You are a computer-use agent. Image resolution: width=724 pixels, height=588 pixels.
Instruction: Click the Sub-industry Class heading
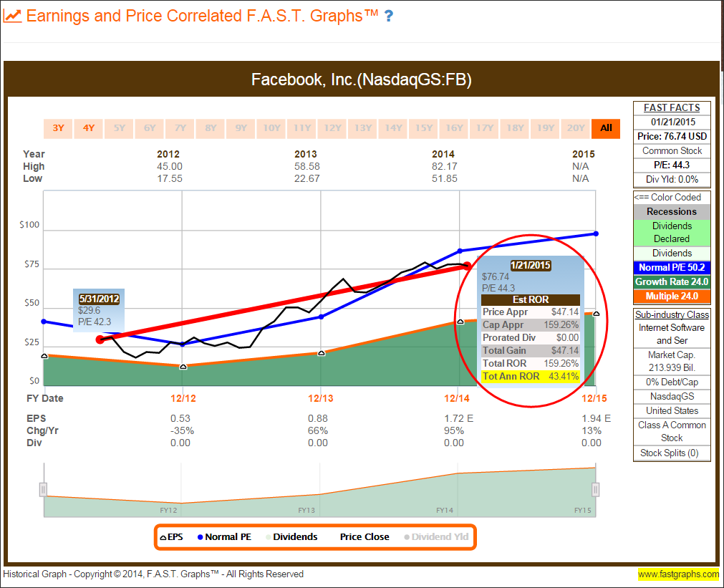[672, 314]
